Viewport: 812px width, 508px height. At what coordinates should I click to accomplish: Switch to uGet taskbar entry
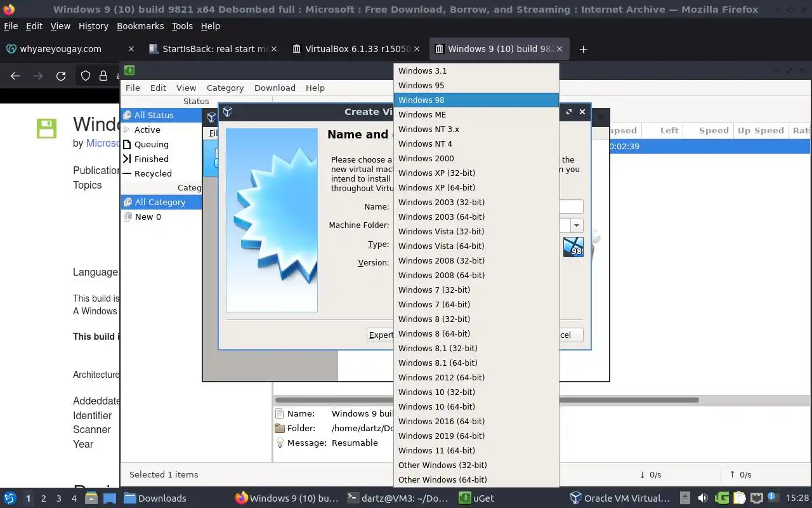(x=476, y=498)
